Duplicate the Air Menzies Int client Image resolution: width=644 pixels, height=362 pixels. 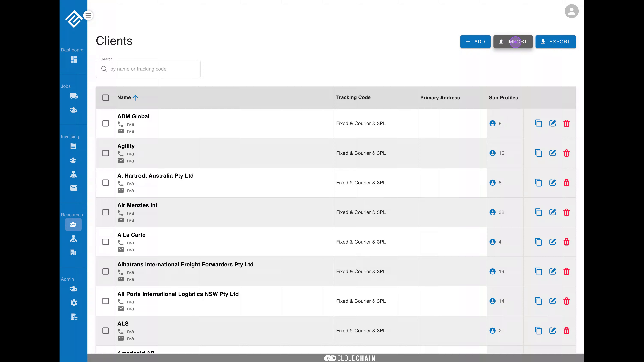tap(538, 212)
